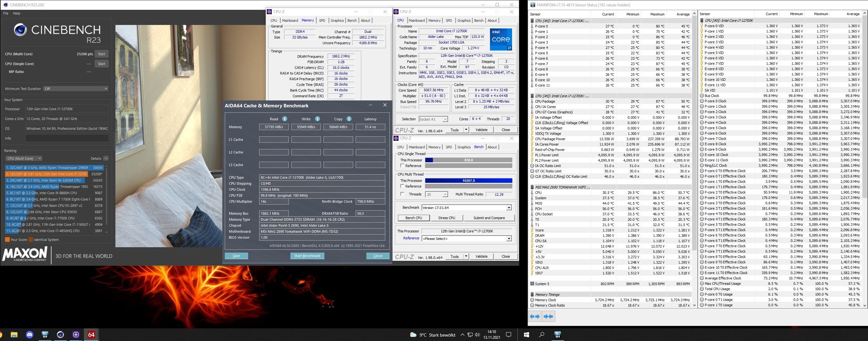Switch to SPD tab in CPU-Z Memory window
Viewport: 868px width, 341px height.
(x=322, y=21)
